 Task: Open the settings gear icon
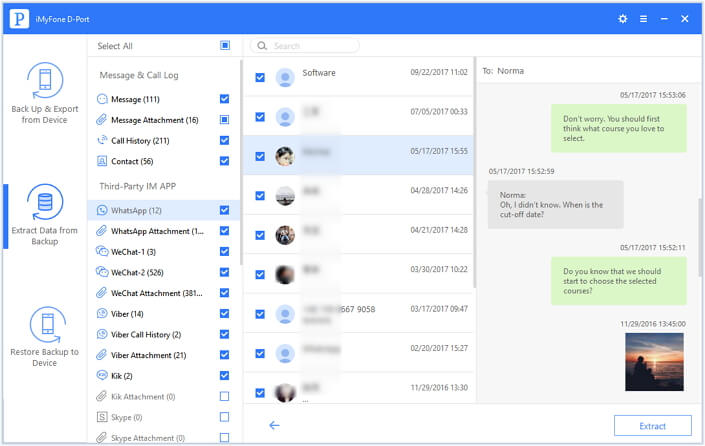(622, 19)
